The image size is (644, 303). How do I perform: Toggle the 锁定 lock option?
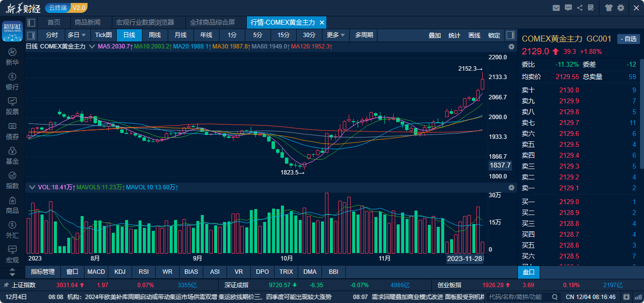pyautogui.click(x=494, y=35)
